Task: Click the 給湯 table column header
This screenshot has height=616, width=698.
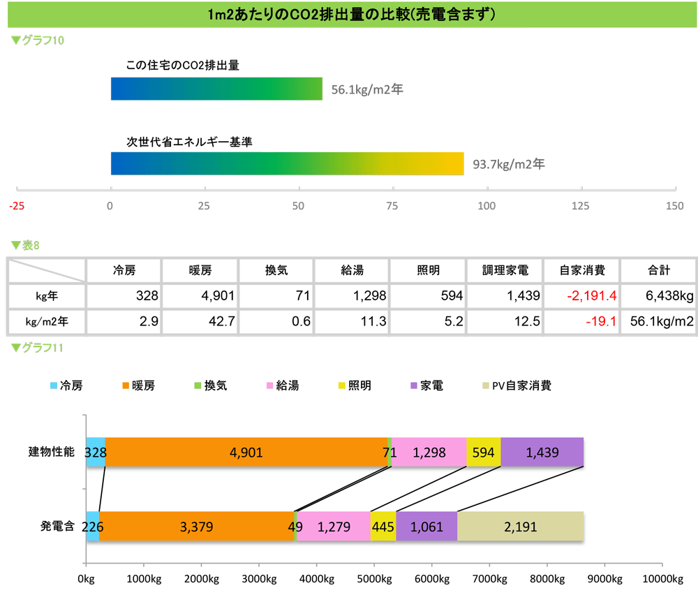Action: pos(352,270)
